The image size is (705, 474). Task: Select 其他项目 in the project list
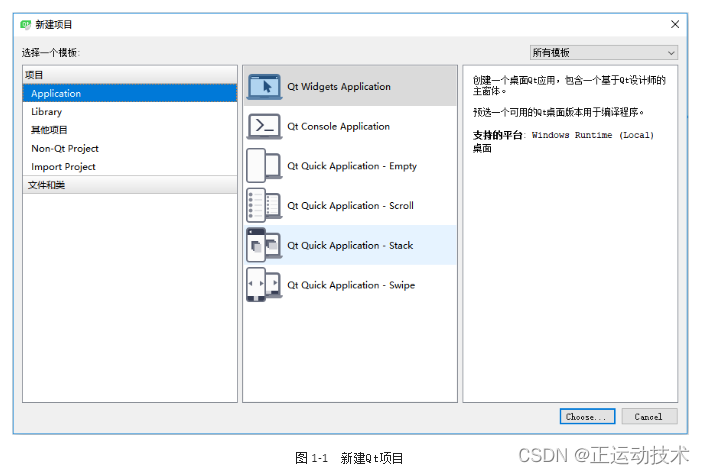(130, 130)
